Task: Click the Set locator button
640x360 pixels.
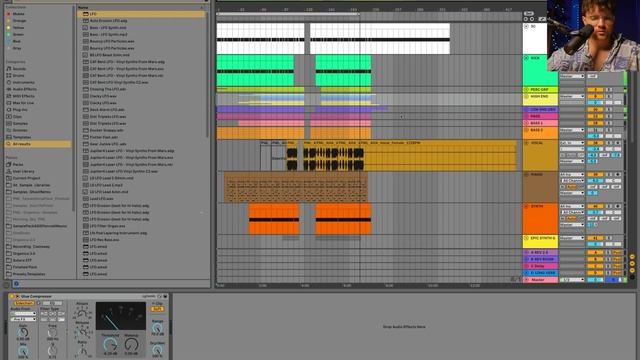Action: click(x=529, y=13)
